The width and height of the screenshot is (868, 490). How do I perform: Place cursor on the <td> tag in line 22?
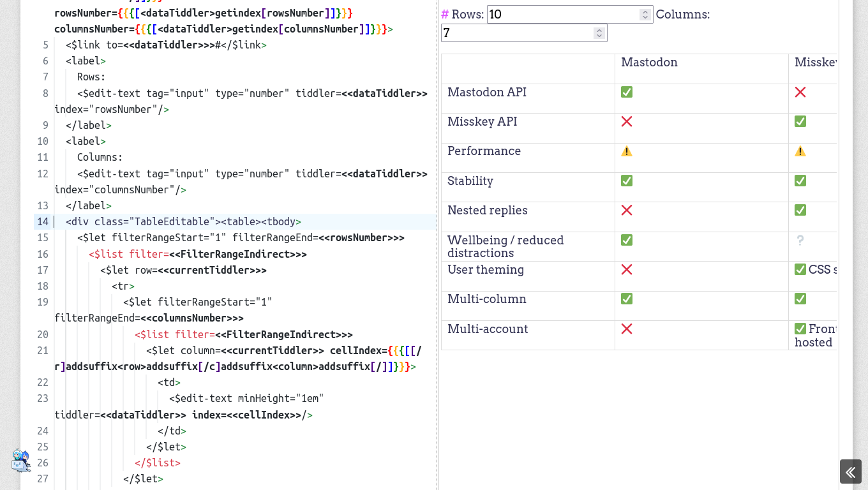(x=169, y=382)
